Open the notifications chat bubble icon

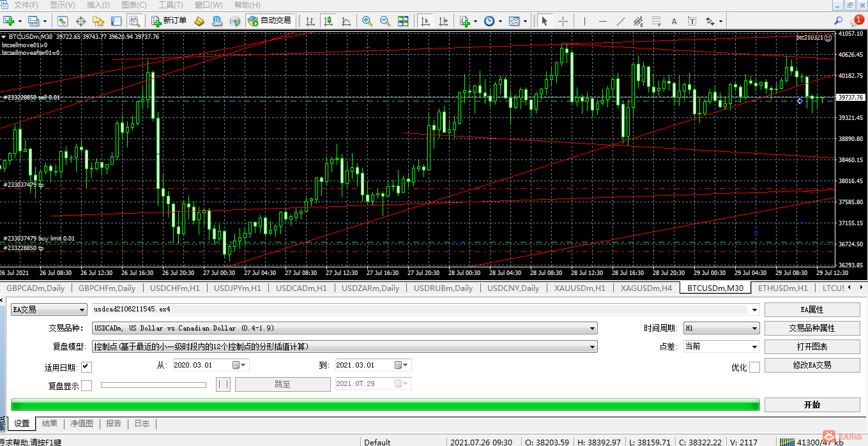click(x=858, y=21)
